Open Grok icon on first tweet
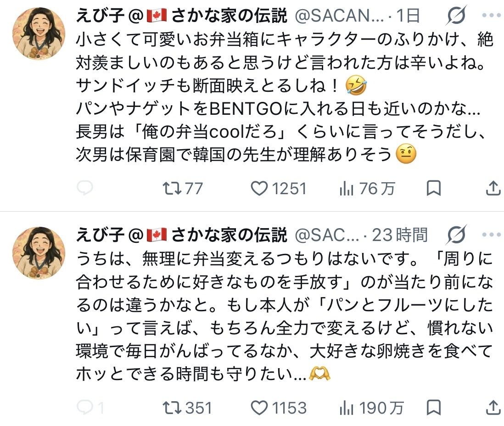Screen dimensions: 504x426 click(x=456, y=15)
